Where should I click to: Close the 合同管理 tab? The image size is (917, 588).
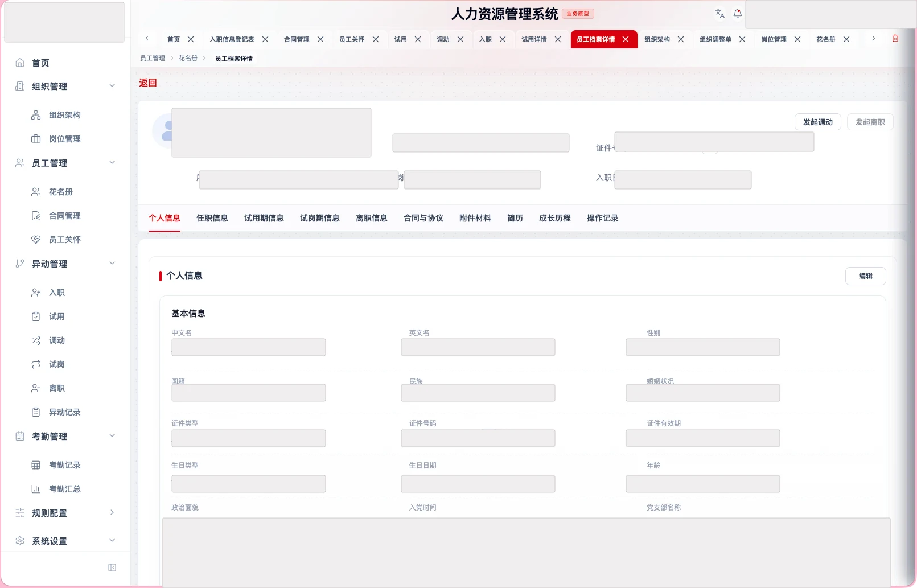tap(320, 39)
